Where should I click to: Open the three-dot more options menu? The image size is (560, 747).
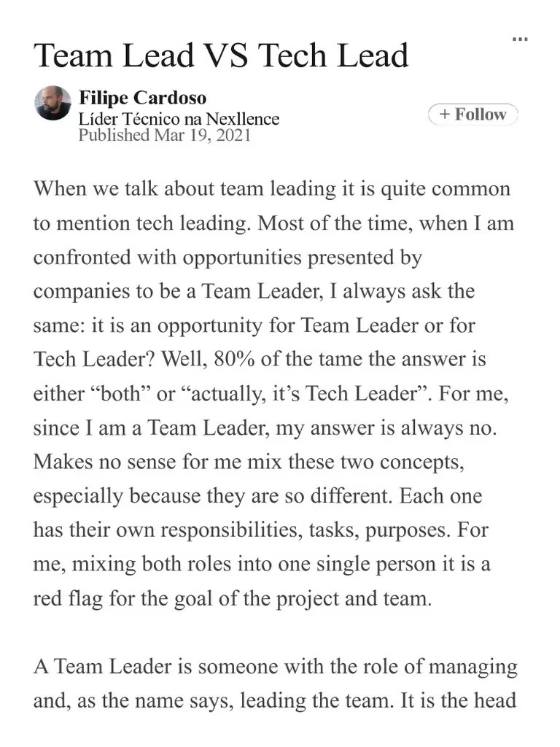click(x=519, y=39)
